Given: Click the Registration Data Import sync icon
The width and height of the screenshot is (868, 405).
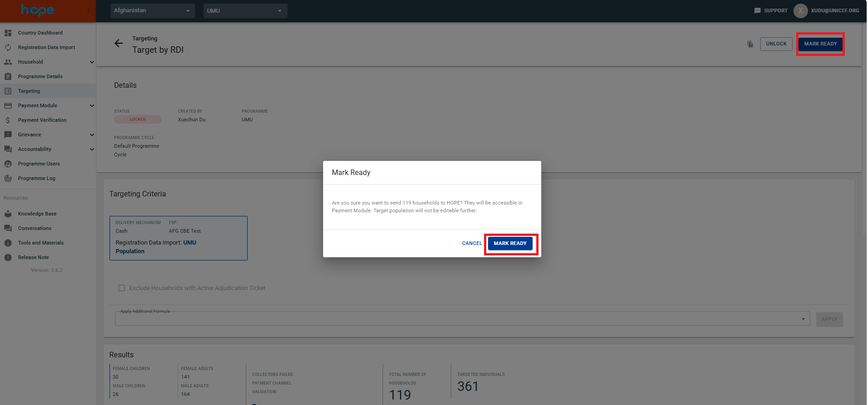Looking at the screenshot, I should point(8,47).
